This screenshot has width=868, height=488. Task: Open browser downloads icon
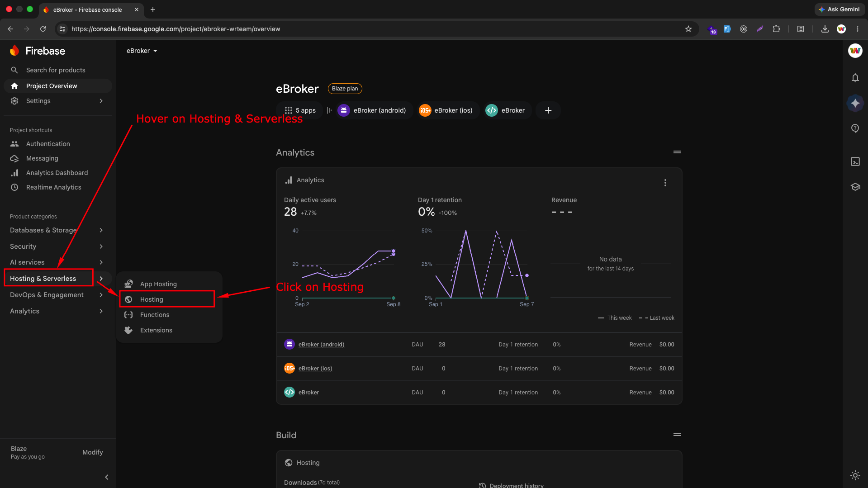coord(825,29)
